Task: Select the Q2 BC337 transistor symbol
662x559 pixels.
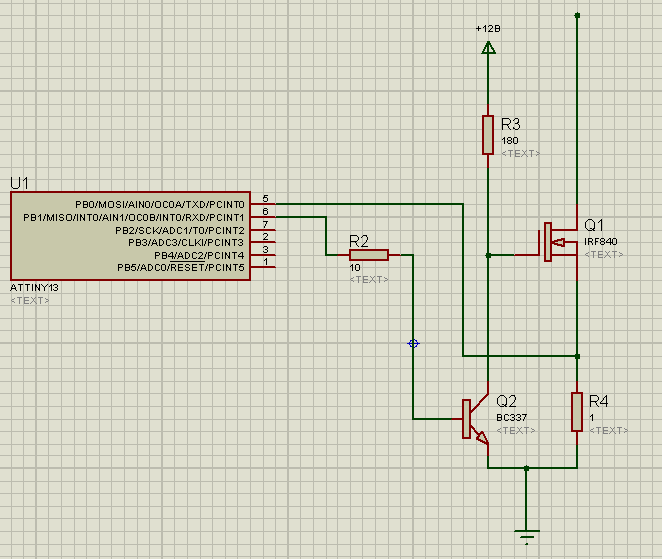Action: point(474,419)
